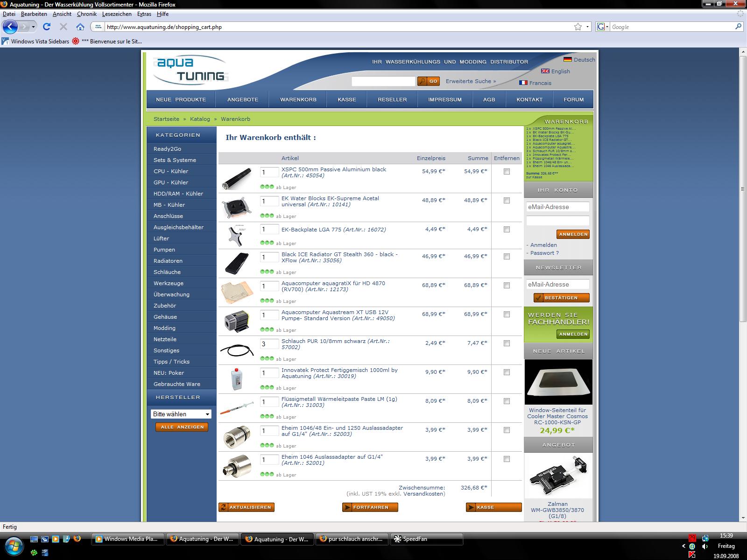Viewport: 747px width, 560px height.
Task: Click Anmelden login button
Action: click(573, 234)
